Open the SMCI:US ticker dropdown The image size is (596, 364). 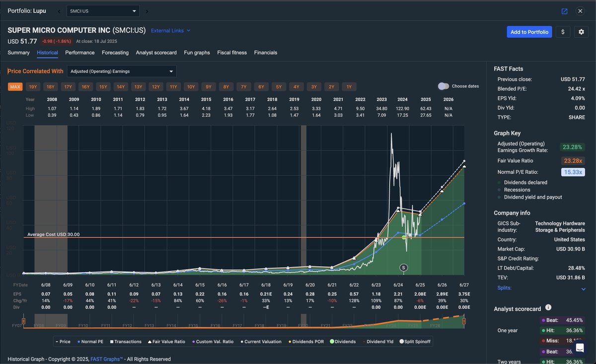103,11
